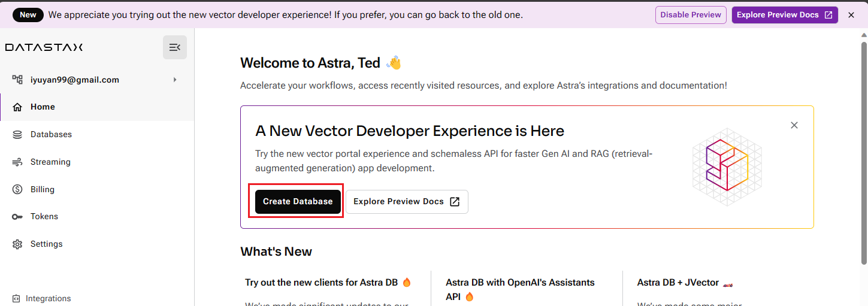
Task: Click the Integrations icon in sidebar
Action: point(16,299)
